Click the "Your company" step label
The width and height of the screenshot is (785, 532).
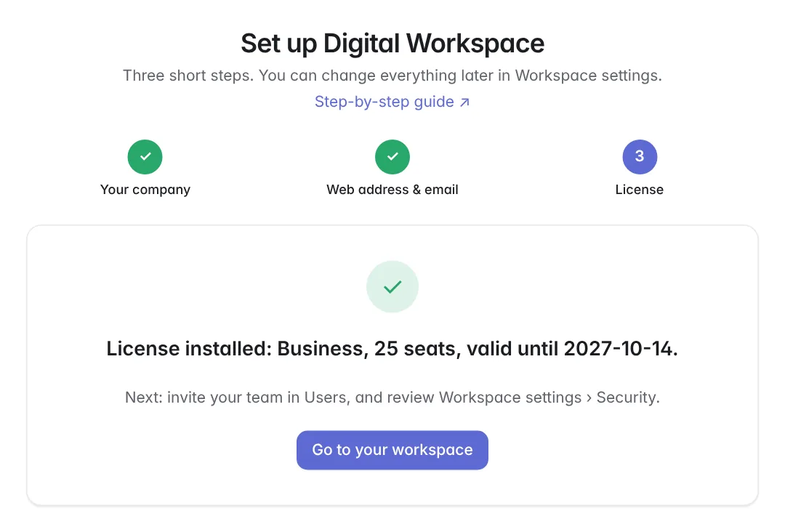click(x=145, y=190)
